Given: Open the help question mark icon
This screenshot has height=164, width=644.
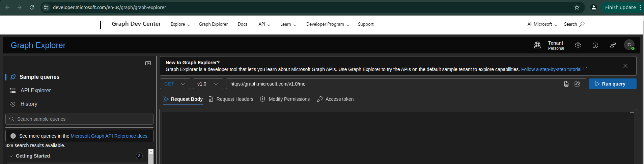Looking at the screenshot, I should tap(595, 45).
